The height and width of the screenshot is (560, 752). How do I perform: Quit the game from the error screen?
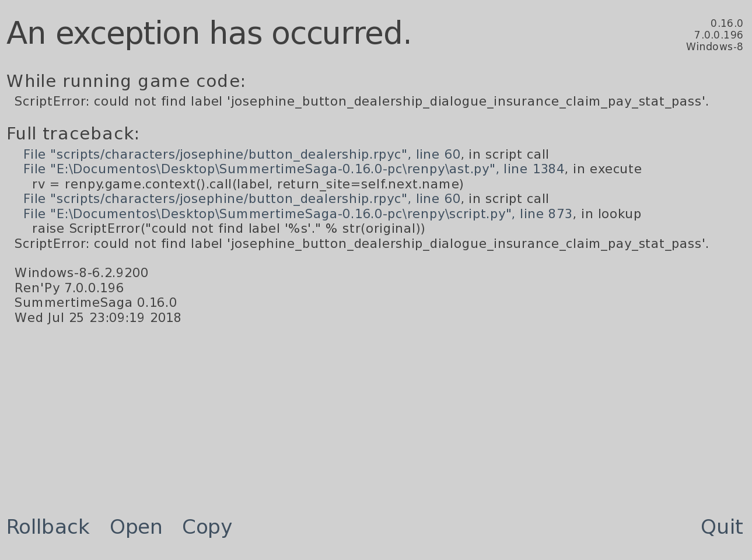click(x=722, y=527)
